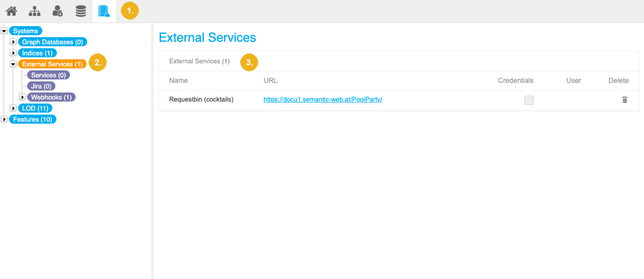Image resolution: width=644 pixels, height=279 pixels.
Task: Open the database stack icon
Action: pos(81,11)
